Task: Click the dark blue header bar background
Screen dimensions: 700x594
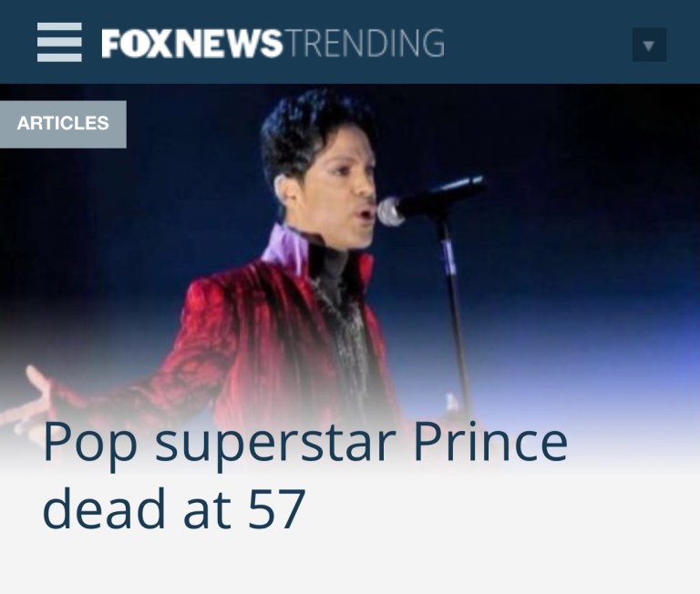Action: click(x=536, y=43)
